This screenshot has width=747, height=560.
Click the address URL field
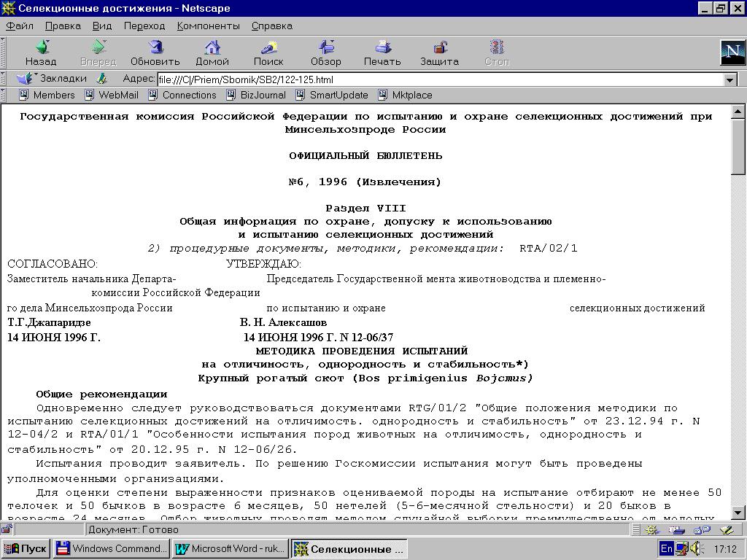pyautogui.click(x=441, y=79)
